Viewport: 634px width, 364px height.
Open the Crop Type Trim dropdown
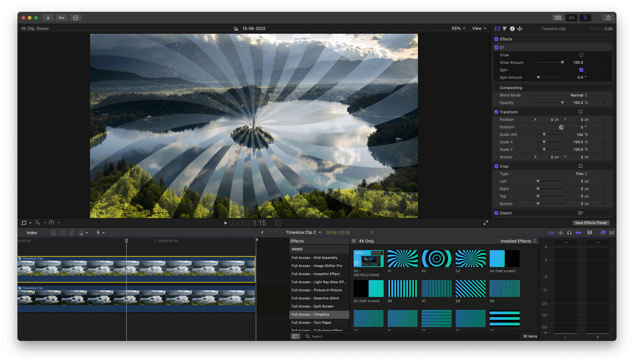click(x=581, y=174)
